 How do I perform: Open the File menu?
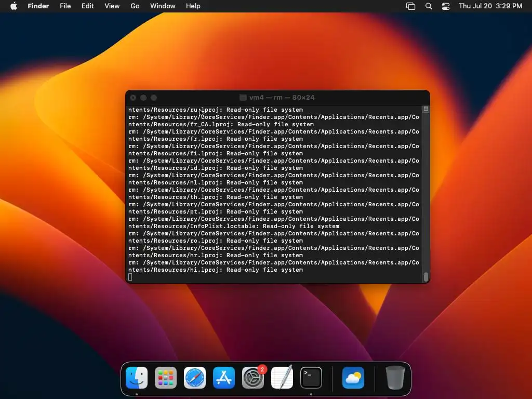pyautogui.click(x=65, y=6)
